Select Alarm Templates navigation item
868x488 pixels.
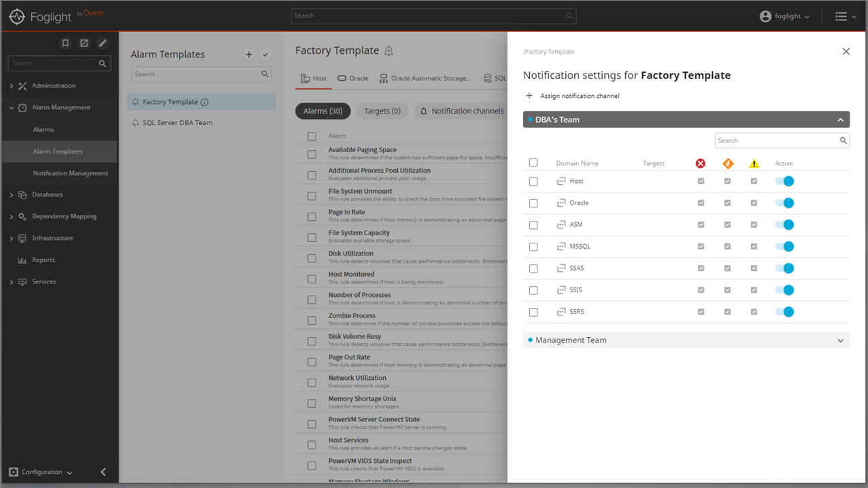tap(58, 152)
